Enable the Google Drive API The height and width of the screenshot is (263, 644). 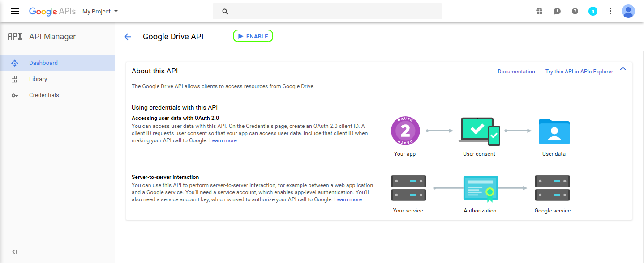(x=253, y=36)
